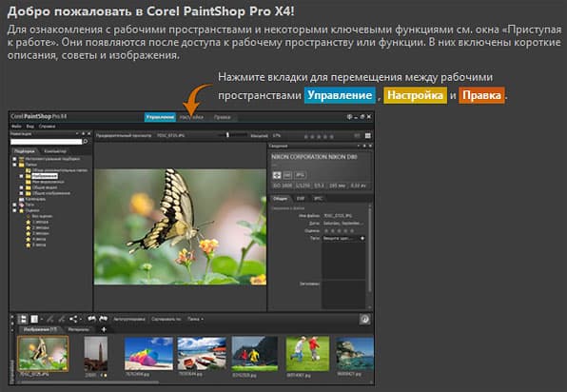Click the white page view icon in Organizer toolbar
The image size is (567, 392).
click(x=34, y=319)
